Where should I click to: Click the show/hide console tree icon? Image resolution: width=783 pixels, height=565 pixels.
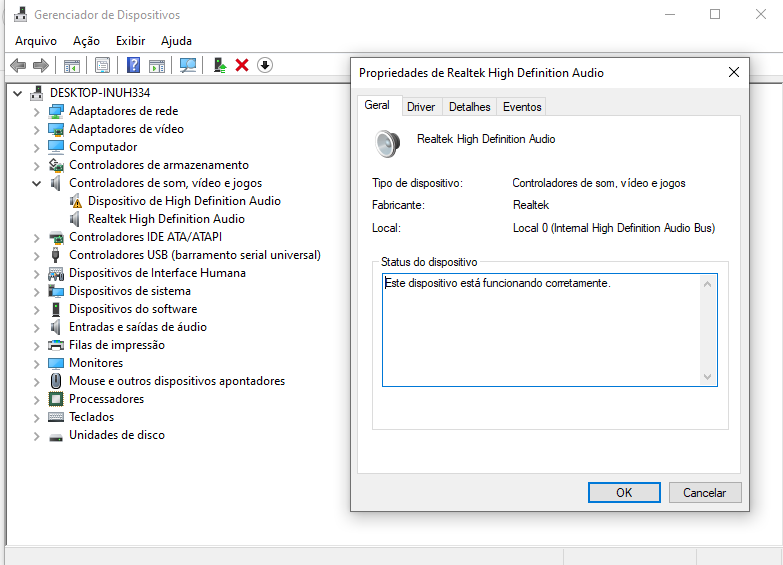tap(72, 65)
